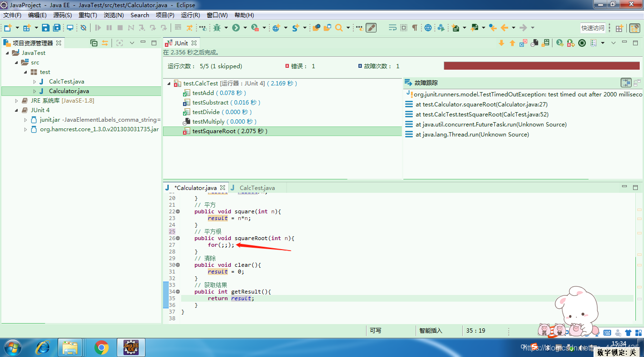644x357 pixels.
Task: Click the new server monitor icon
Action: (x=70, y=28)
